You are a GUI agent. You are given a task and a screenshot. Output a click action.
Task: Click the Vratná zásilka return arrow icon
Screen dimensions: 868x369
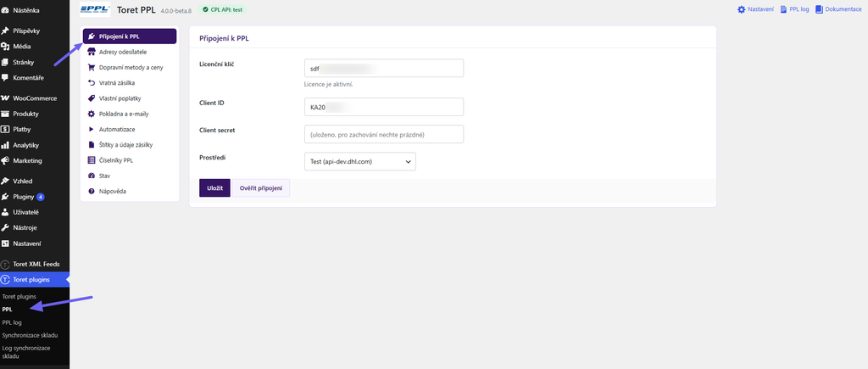point(92,82)
